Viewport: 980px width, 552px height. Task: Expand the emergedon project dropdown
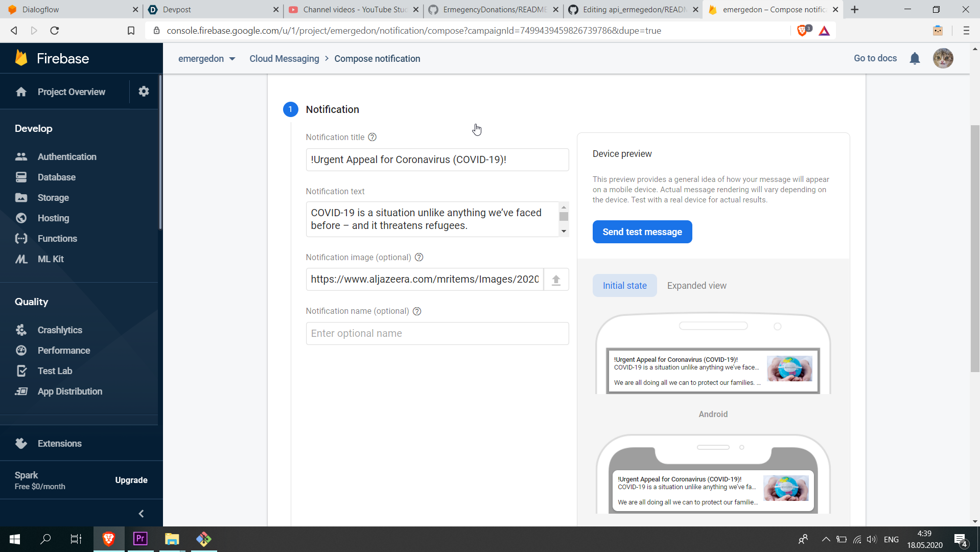(206, 59)
